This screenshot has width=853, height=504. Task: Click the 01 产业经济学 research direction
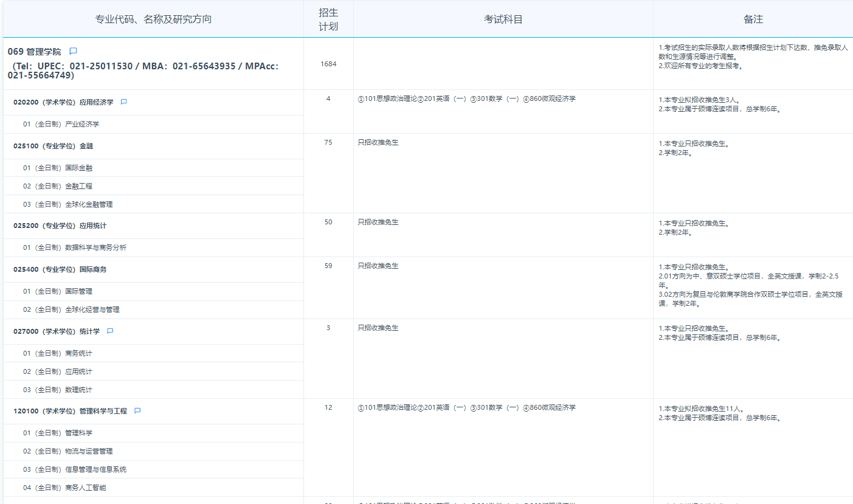point(61,124)
